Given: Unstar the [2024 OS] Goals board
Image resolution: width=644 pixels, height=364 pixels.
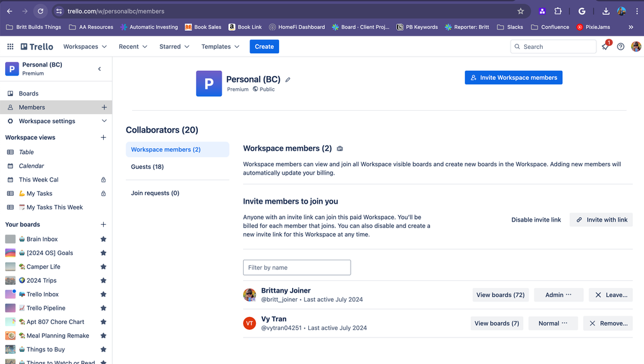Looking at the screenshot, I should tap(104, 253).
